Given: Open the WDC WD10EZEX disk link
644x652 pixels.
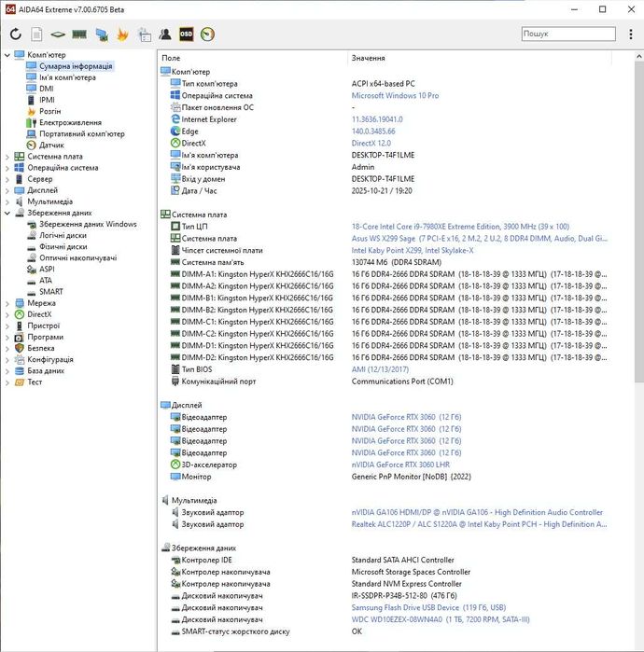Looking at the screenshot, I should click(x=441, y=619).
